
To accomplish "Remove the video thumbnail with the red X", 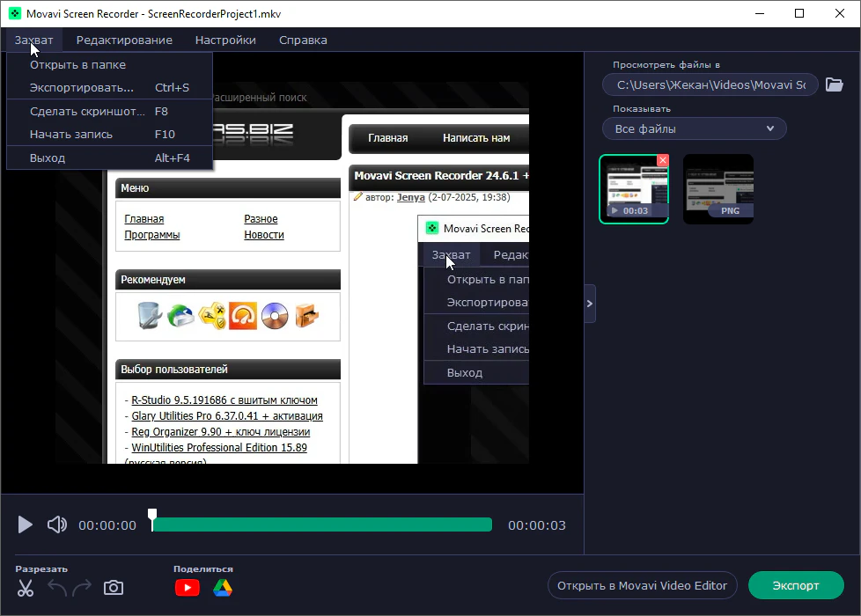I will pyautogui.click(x=663, y=160).
